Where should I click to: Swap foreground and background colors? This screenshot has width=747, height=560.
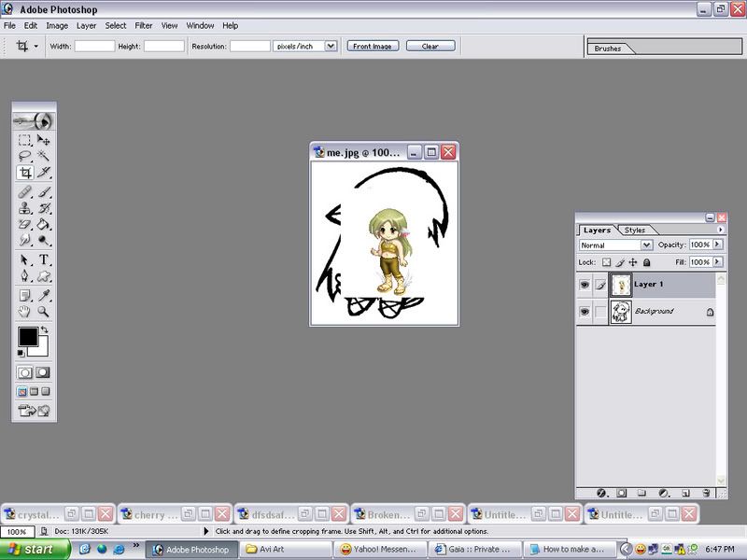point(44,329)
